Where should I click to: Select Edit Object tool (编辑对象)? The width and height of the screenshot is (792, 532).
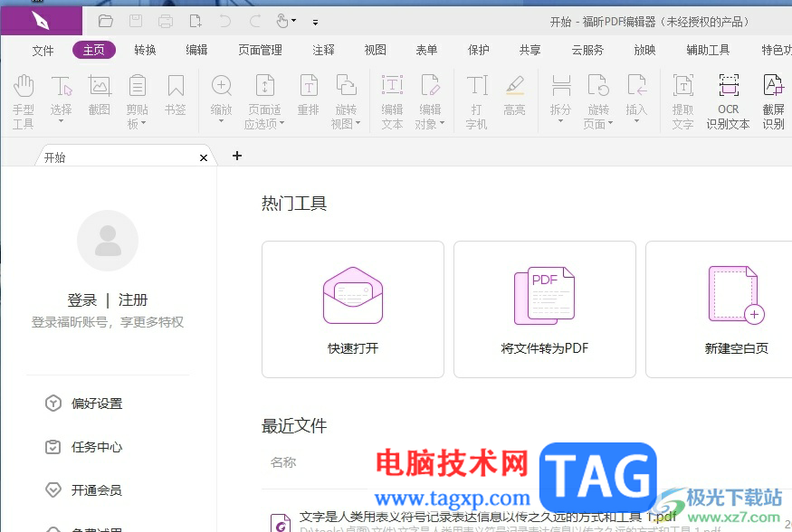pyautogui.click(x=430, y=101)
